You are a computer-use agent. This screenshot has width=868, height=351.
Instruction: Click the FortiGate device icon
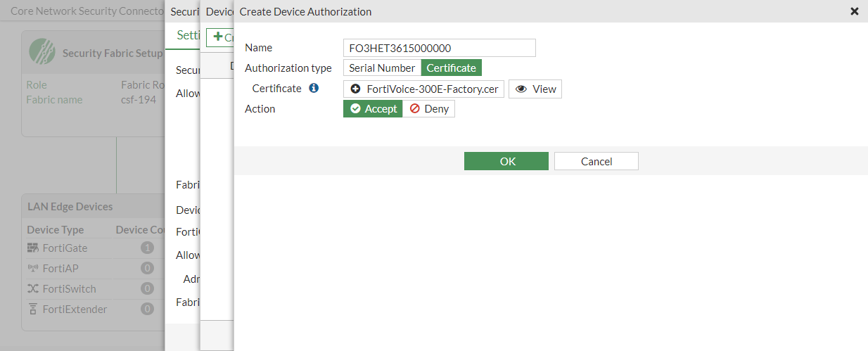33,248
